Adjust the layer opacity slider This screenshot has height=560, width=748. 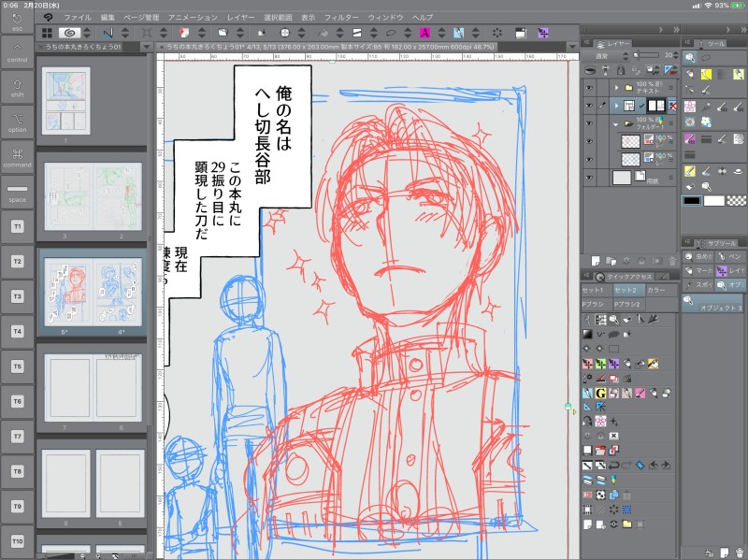click(x=648, y=55)
